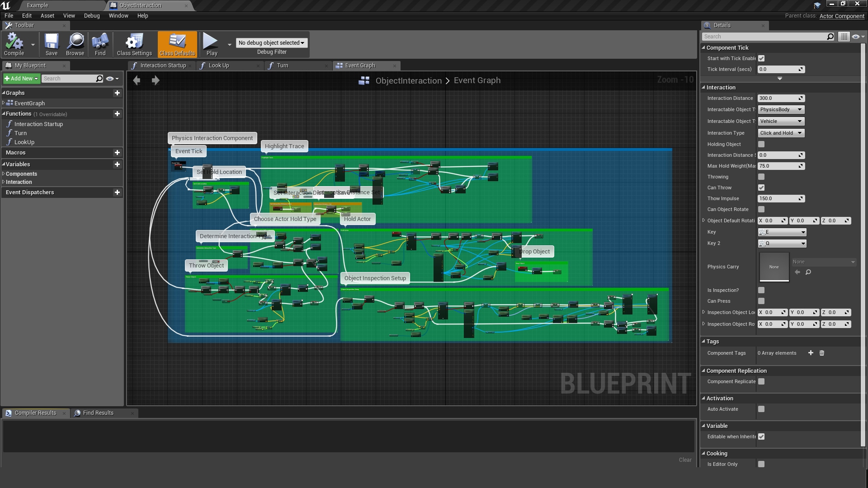Click Add New in My Blueprint panel
Screen dimensions: 868x488
pyautogui.click(x=21, y=78)
